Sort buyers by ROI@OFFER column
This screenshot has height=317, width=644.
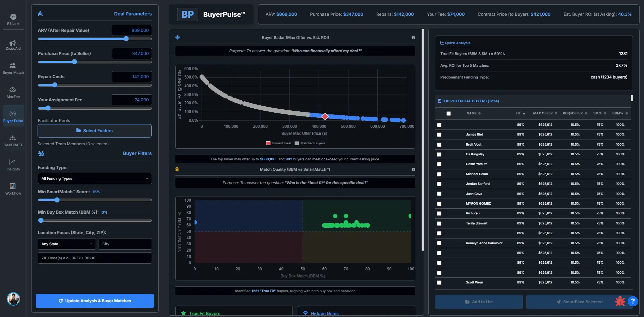(575, 113)
